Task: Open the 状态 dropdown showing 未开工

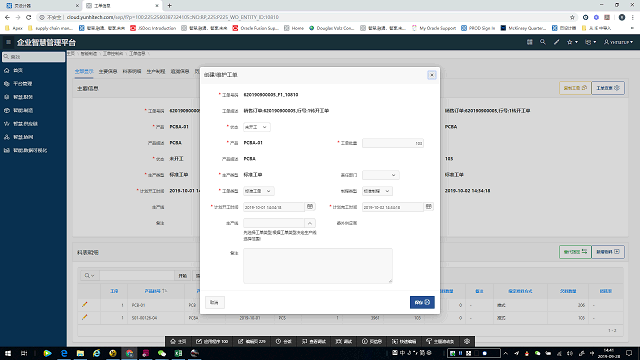Action: tap(256, 127)
